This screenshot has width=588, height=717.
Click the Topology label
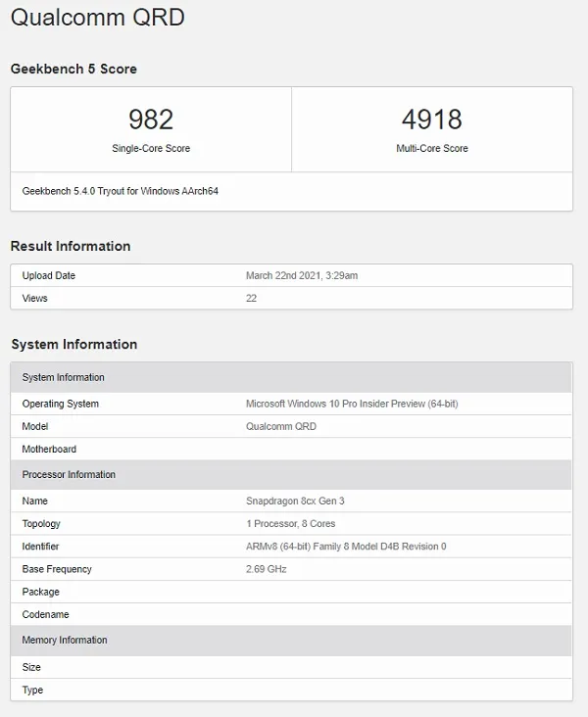41,524
